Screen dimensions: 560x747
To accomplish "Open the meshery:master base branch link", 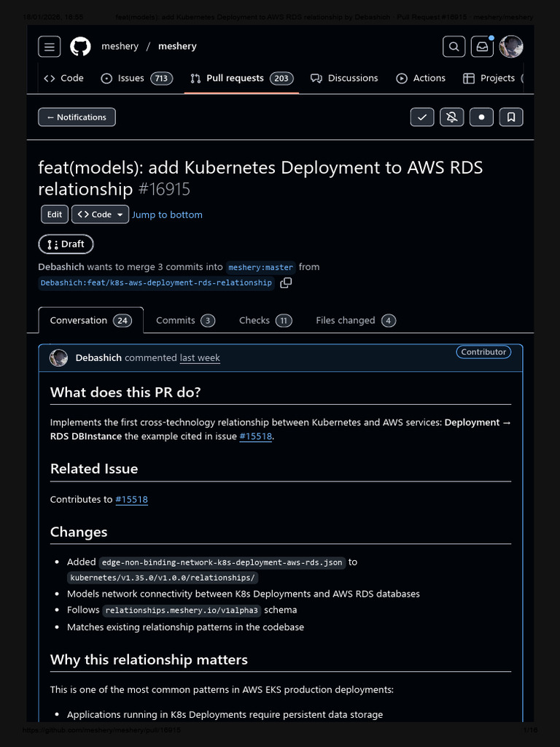I will click(260, 267).
